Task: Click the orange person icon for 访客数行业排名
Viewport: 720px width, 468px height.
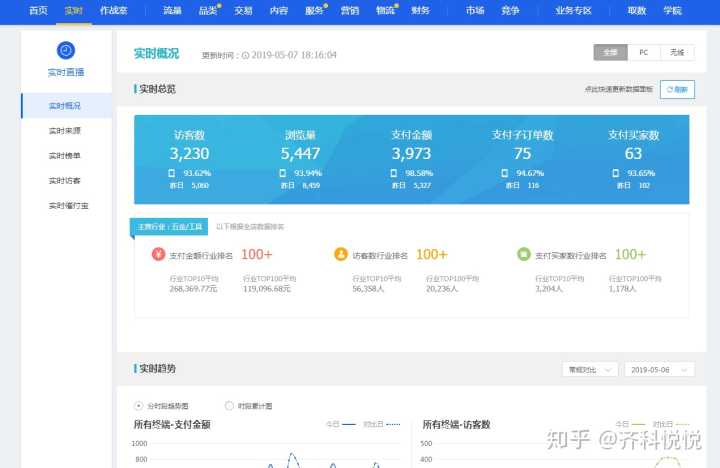Action: [341, 254]
